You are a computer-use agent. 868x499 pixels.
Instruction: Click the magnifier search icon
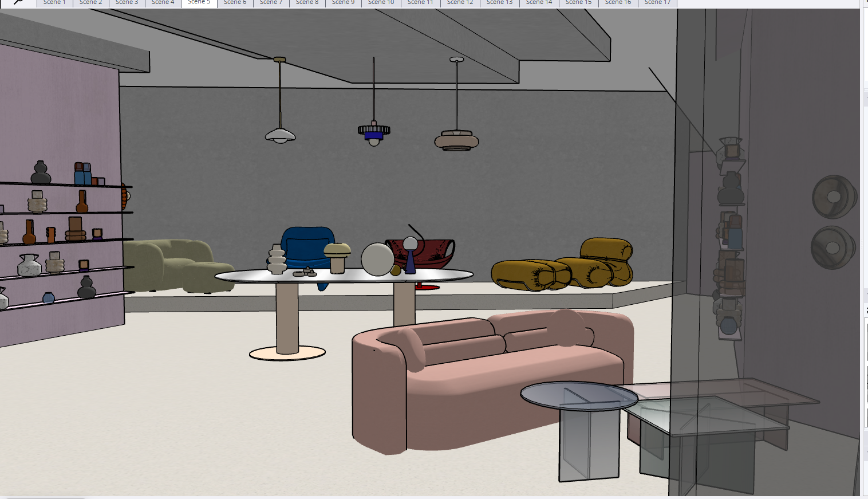18,2
